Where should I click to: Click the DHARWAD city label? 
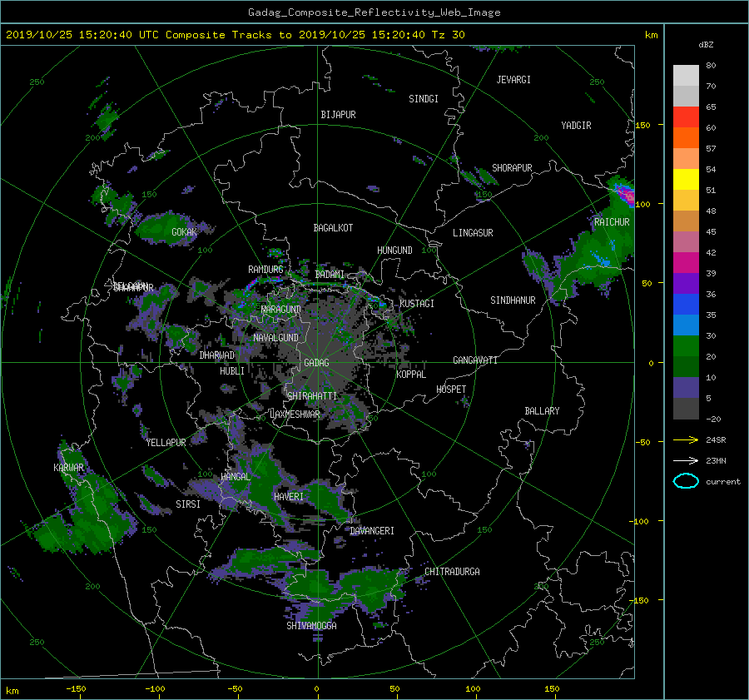217,355
